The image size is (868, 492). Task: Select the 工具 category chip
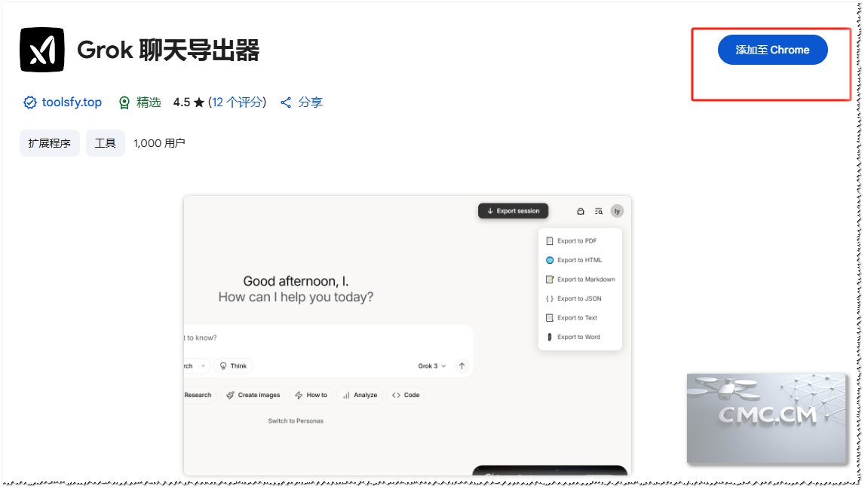pyautogui.click(x=105, y=143)
